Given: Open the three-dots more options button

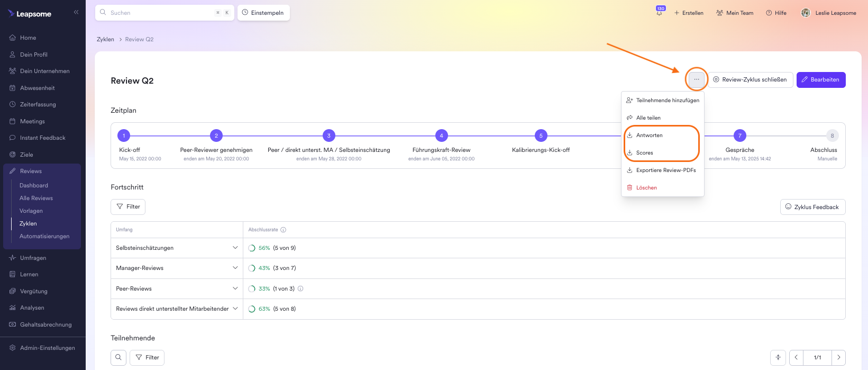Looking at the screenshot, I should pyautogui.click(x=696, y=79).
